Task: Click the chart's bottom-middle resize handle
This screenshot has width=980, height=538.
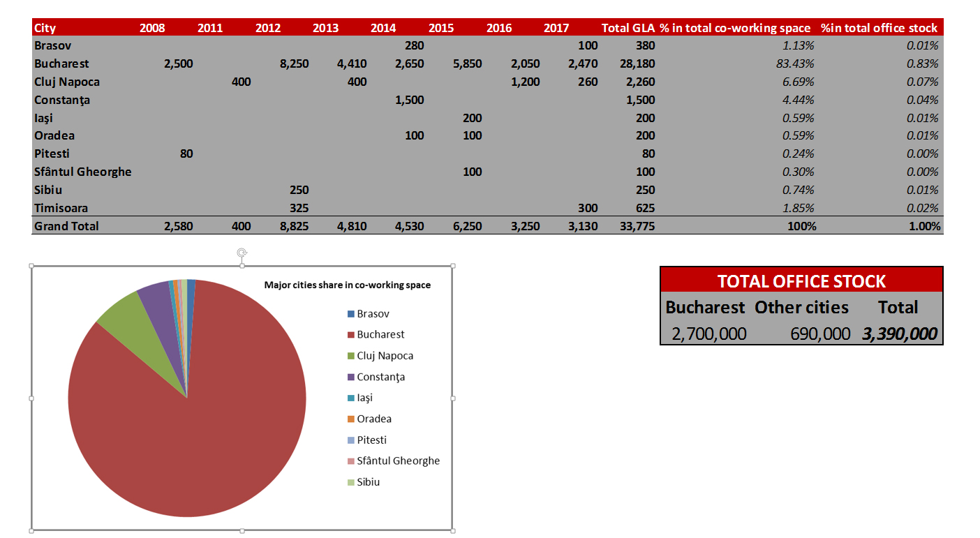Action: point(242,530)
